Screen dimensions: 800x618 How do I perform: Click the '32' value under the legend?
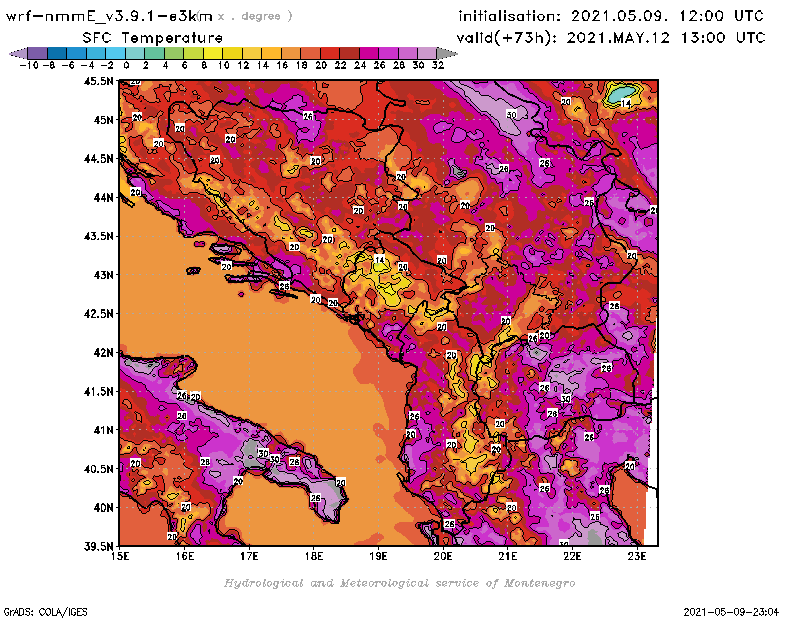tap(438, 65)
